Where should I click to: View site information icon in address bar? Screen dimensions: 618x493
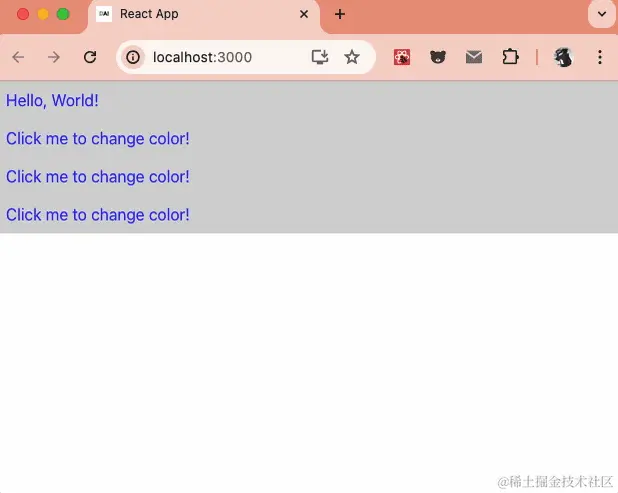[133, 58]
